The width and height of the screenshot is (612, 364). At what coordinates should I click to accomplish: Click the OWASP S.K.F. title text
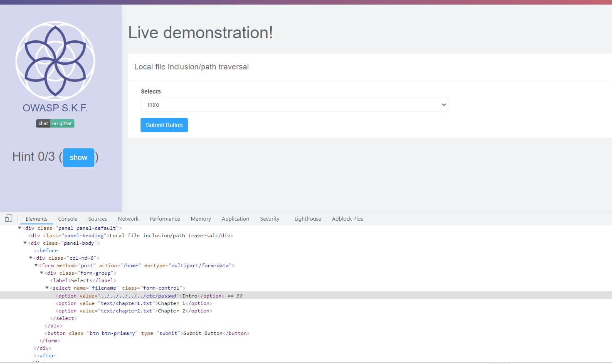pyautogui.click(x=55, y=108)
